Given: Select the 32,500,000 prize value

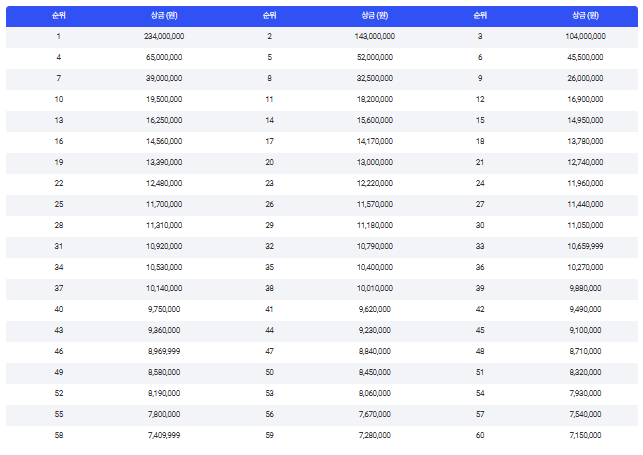Looking at the screenshot, I should 375,78.
